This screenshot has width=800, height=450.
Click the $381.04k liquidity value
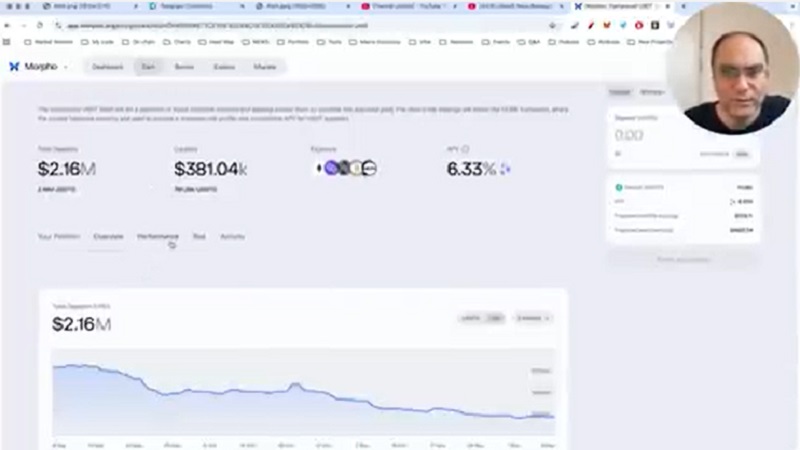[x=211, y=169]
